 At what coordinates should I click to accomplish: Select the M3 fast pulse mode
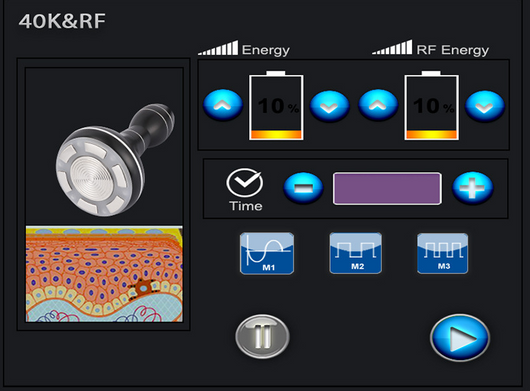point(443,253)
